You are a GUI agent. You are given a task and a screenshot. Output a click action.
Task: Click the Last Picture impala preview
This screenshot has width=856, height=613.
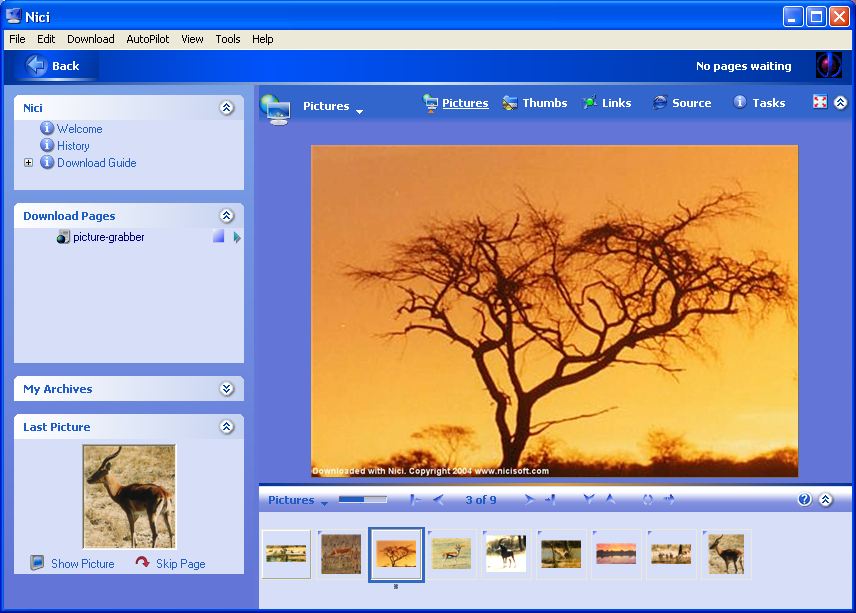(129, 496)
